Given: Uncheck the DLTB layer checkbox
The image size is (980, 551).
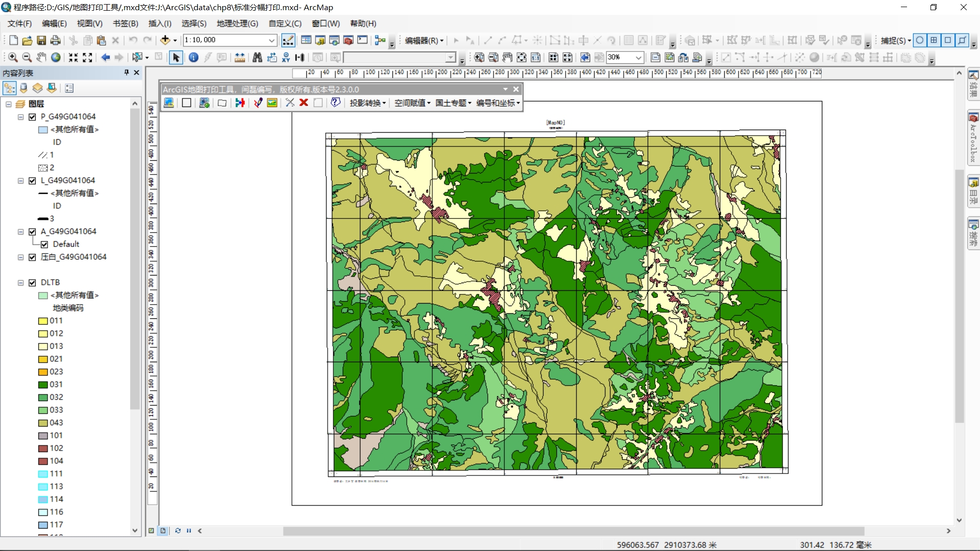Looking at the screenshot, I should pos(33,283).
